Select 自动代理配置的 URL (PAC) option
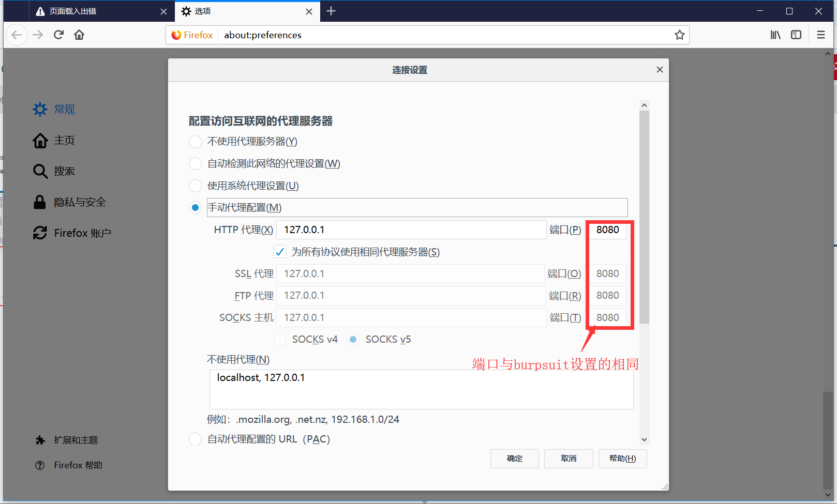The width and height of the screenshot is (837, 504). point(195,439)
